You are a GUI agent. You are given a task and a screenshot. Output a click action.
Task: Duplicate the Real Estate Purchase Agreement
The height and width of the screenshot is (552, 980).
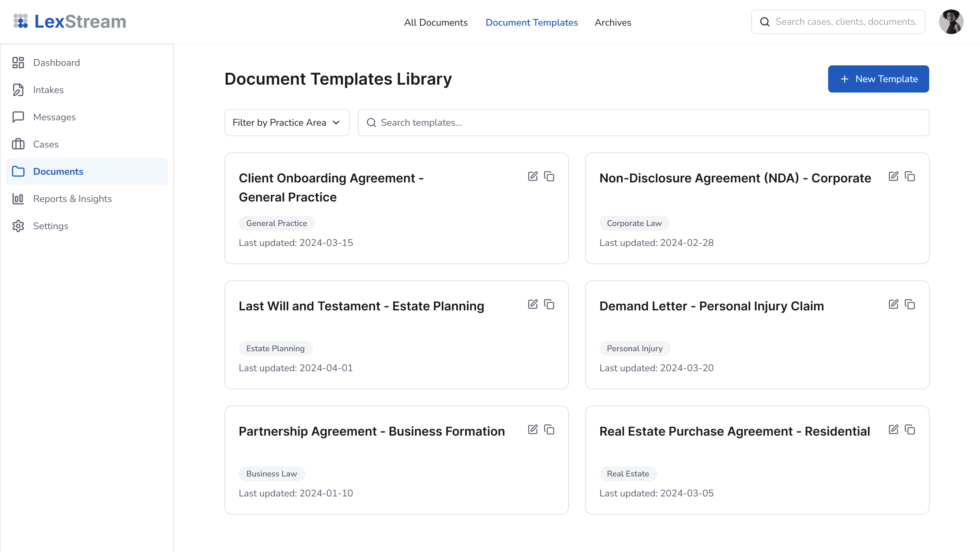(910, 429)
